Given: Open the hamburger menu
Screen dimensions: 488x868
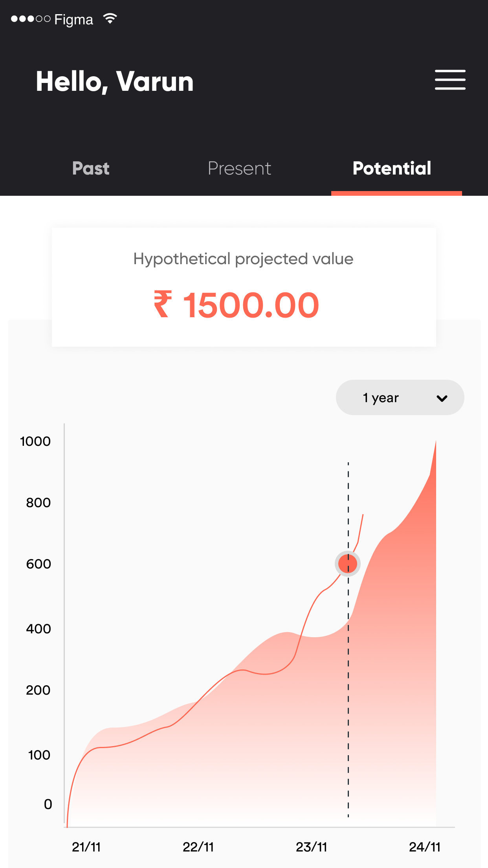Looking at the screenshot, I should pyautogui.click(x=450, y=80).
